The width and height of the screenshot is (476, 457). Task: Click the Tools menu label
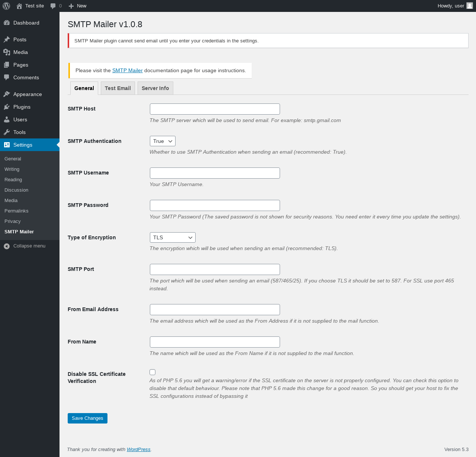[x=20, y=132]
